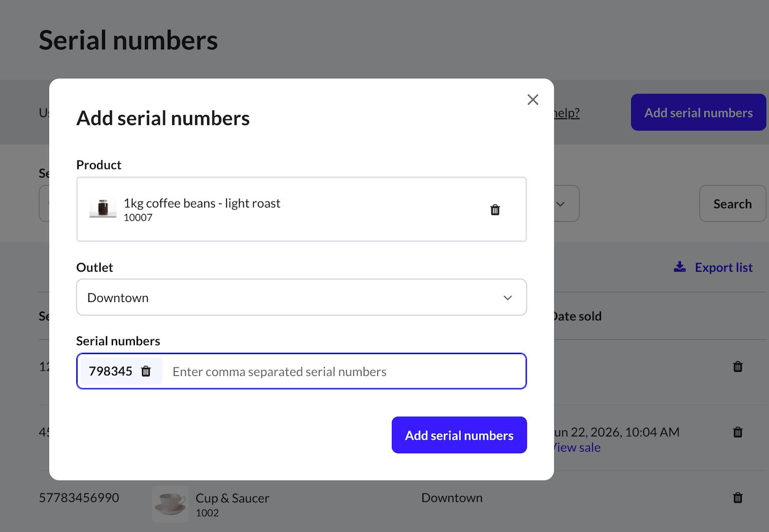Image resolution: width=769 pixels, height=532 pixels.
Task: Click the Date sold column header
Action: [576, 316]
